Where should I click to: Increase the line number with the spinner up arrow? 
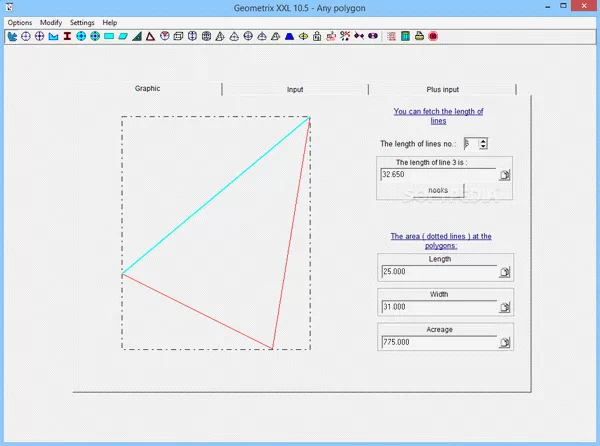[x=483, y=141]
